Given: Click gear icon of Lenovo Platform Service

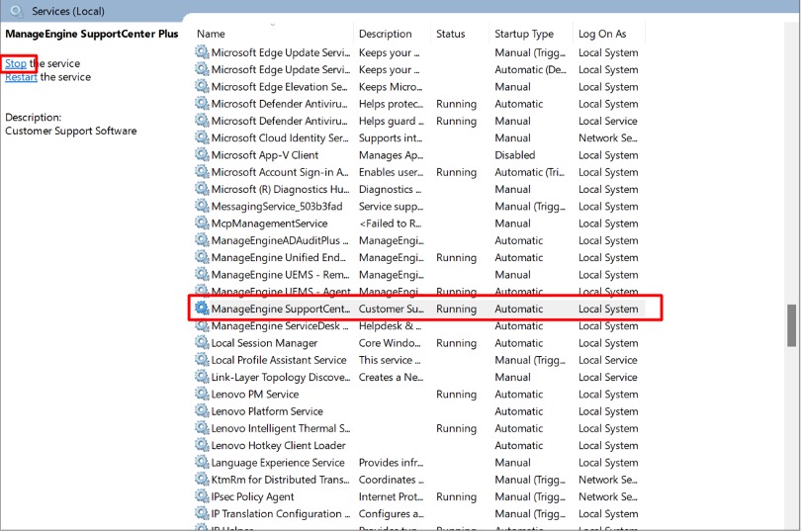Looking at the screenshot, I should click(202, 411).
